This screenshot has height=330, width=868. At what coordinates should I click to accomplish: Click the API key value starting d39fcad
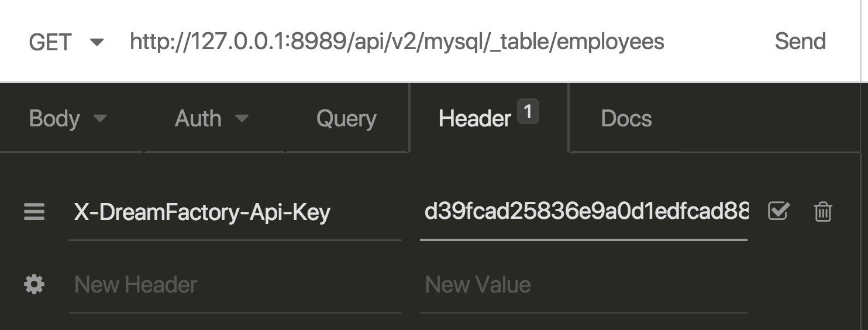(x=585, y=211)
